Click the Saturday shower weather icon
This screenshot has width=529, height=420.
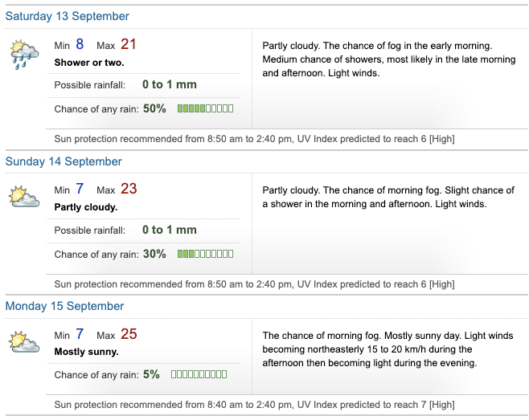tap(25, 55)
